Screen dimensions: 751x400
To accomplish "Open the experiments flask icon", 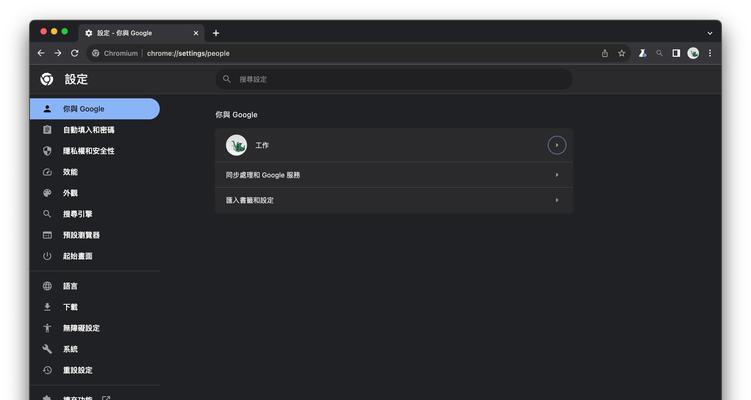I will pyautogui.click(x=643, y=53).
